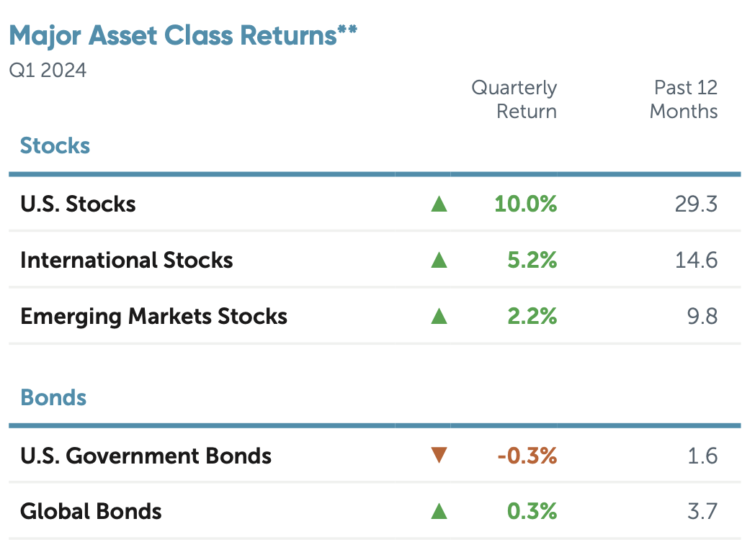The image size is (755, 560).
Task: Select the Emerging Markets Stocks label
Action: (x=153, y=316)
